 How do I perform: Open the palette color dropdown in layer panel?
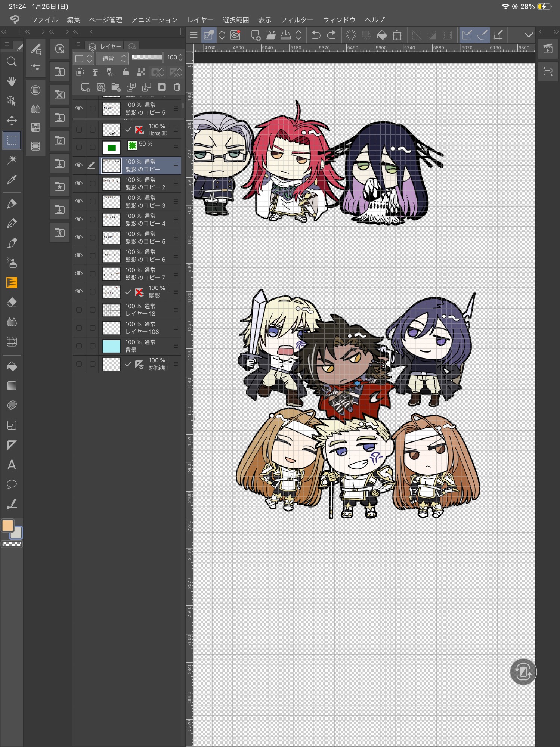84,58
